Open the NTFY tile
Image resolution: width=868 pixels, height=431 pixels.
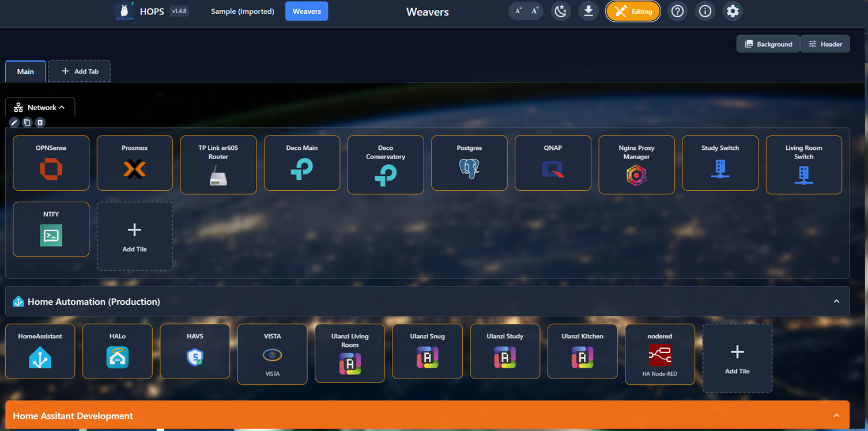(x=51, y=229)
